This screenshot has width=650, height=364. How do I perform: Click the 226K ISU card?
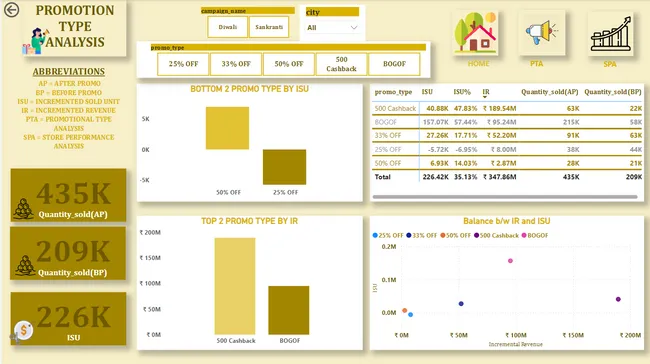tap(68, 318)
